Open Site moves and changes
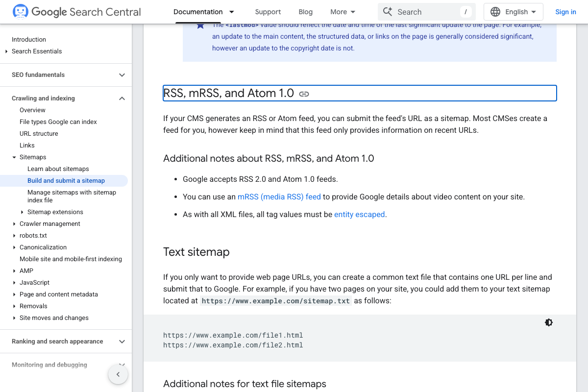Viewport: 588px width, 392px height. (54, 318)
